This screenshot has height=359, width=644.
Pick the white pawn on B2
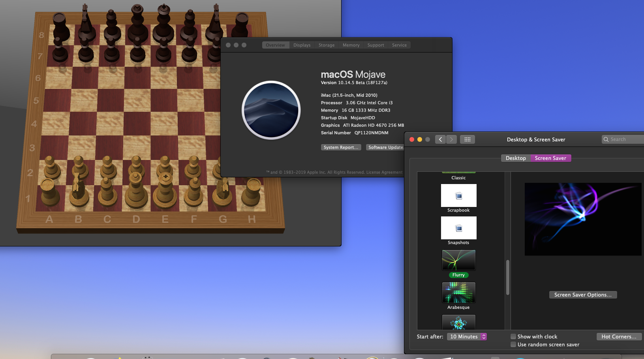79,167
